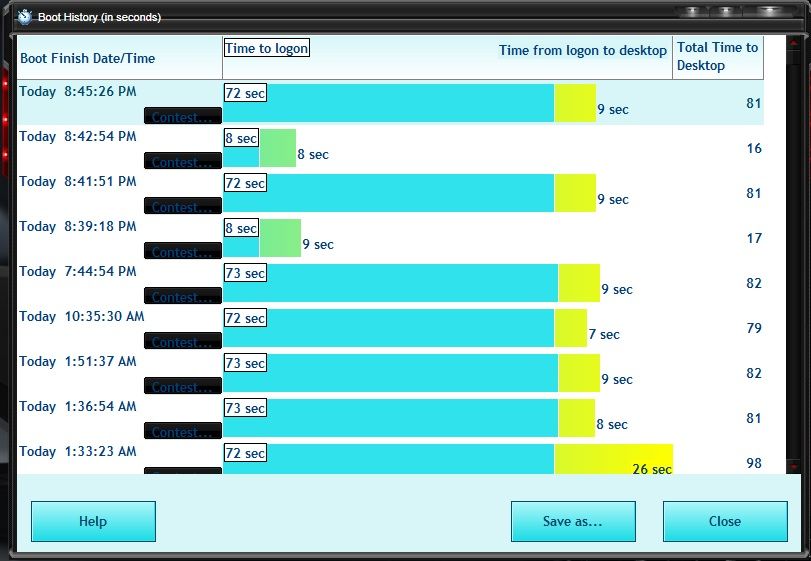Click total value 98 in 1:33:23 AM row
This screenshot has height=561, width=811.
754,463
